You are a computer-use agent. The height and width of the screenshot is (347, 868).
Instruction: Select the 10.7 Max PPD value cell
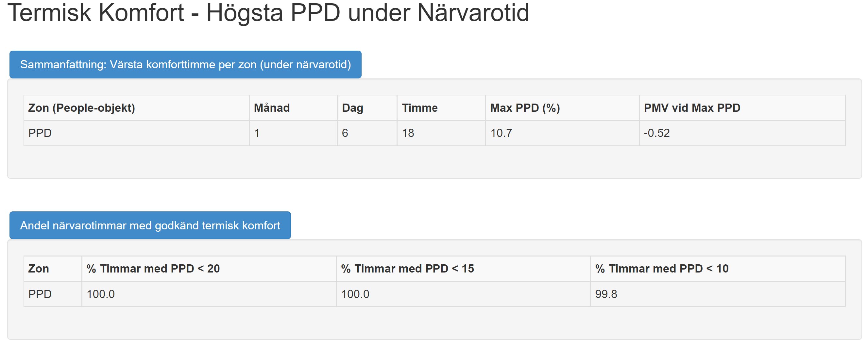click(501, 133)
